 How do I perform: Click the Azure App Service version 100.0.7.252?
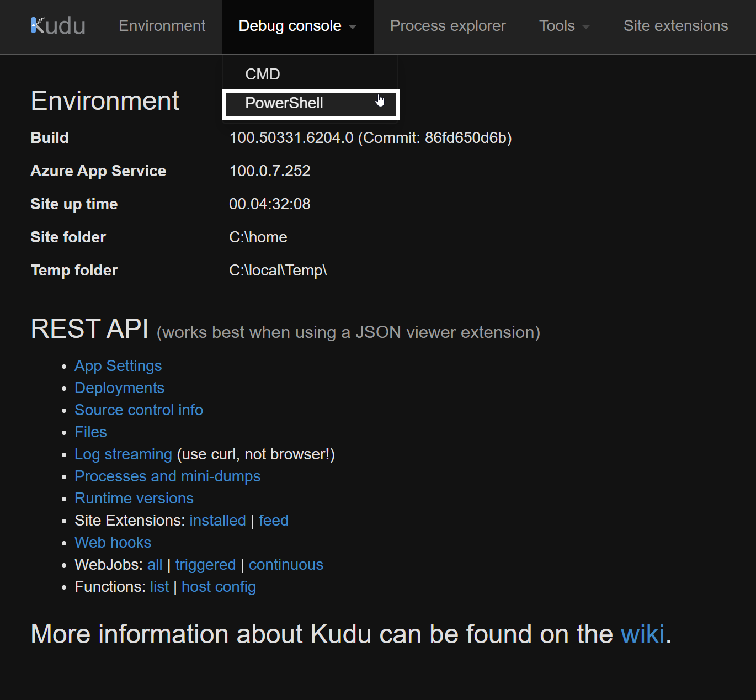pyautogui.click(x=270, y=171)
